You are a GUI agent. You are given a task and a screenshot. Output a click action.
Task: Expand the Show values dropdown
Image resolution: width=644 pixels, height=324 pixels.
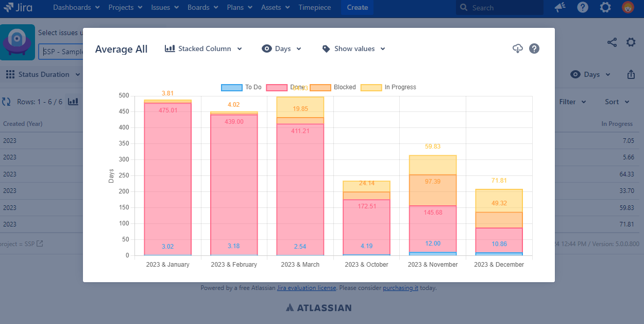click(354, 48)
